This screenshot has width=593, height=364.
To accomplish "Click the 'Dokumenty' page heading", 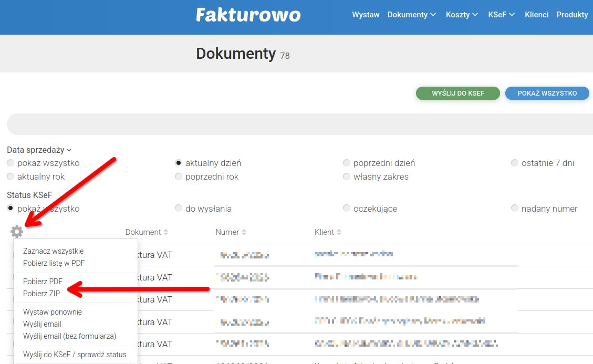I will pos(236,54).
